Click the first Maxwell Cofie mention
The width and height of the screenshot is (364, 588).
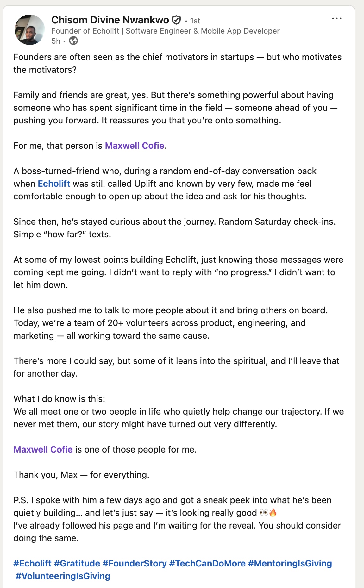coord(135,146)
